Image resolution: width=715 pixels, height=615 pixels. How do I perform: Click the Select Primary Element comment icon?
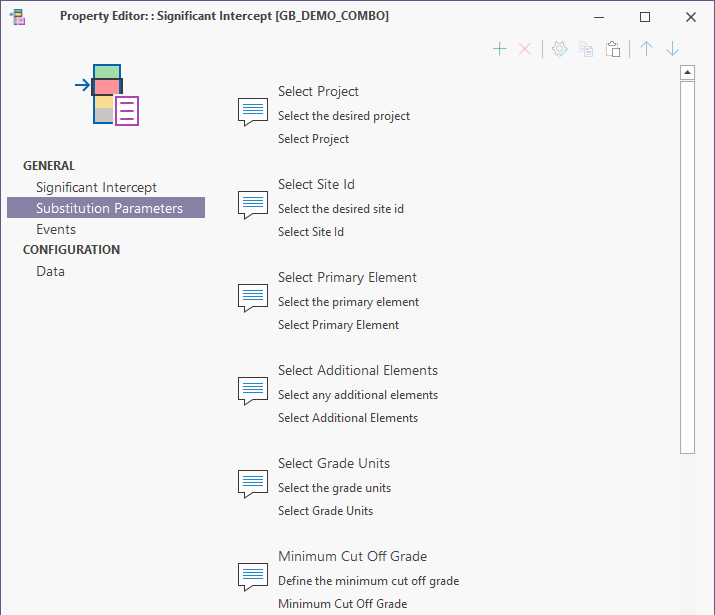click(x=253, y=298)
